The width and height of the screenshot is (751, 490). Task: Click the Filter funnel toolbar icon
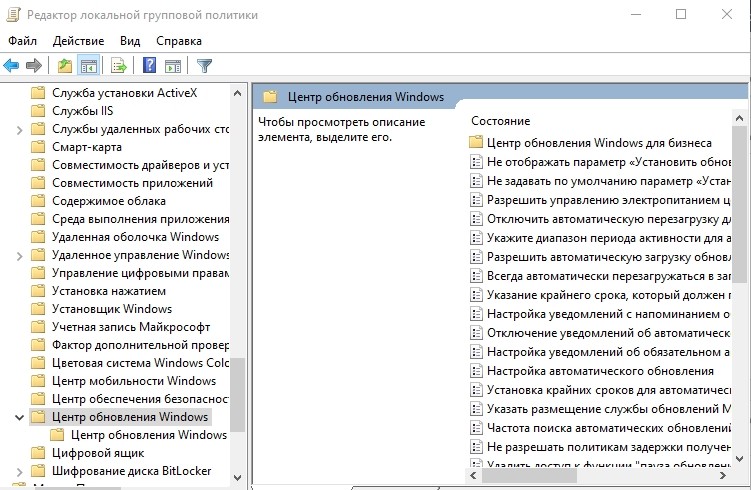coord(205,65)
